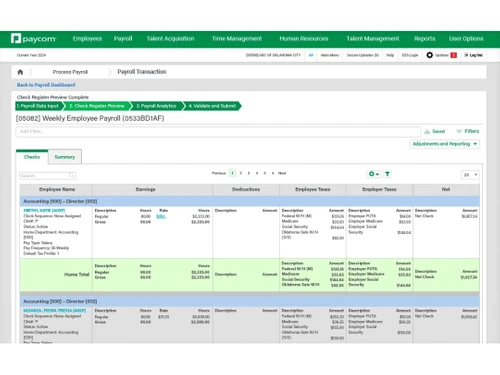
Task: Click the Updates label in header
Action: point(442,55)
